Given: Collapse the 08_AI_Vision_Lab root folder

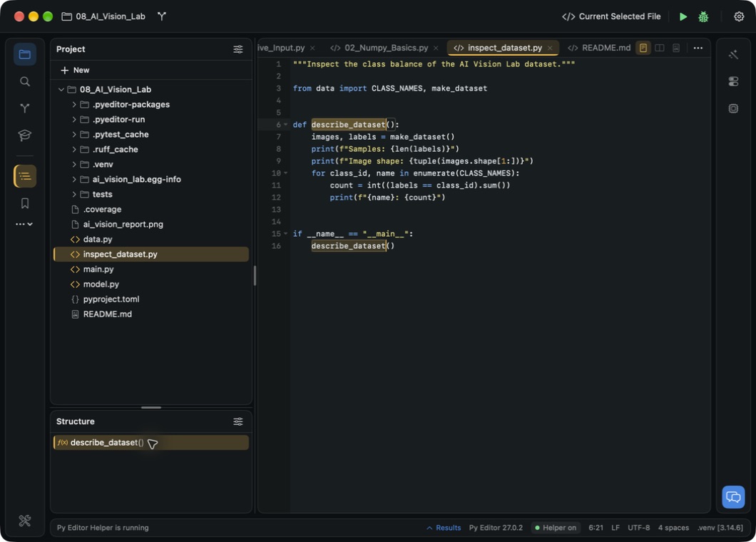Looking at the screenshot, I should [61, 90].
